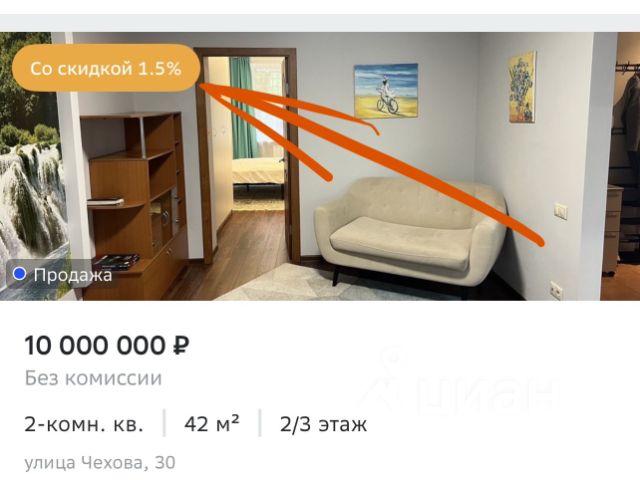Select the '2-комн. кв.' room count
This screenshot has width=640, height=480.
tap(84, 424)
